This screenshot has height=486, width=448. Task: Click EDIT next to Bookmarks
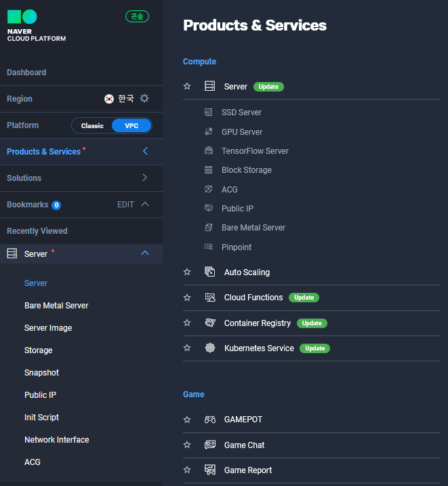click(125, 205)
